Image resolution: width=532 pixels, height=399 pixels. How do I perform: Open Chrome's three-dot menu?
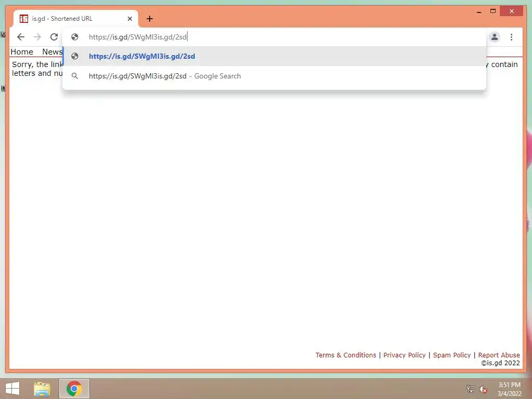(x=511, y=37)
